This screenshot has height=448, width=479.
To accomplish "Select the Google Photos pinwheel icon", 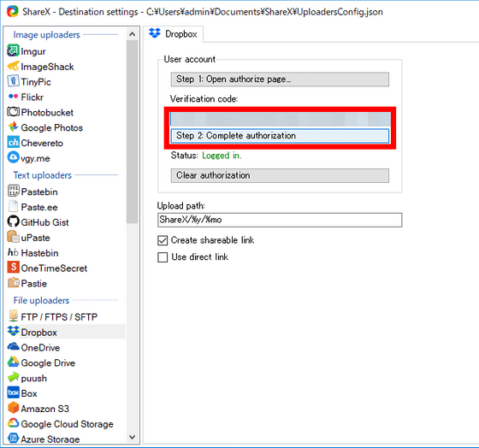I will click(x=13, y=127).
